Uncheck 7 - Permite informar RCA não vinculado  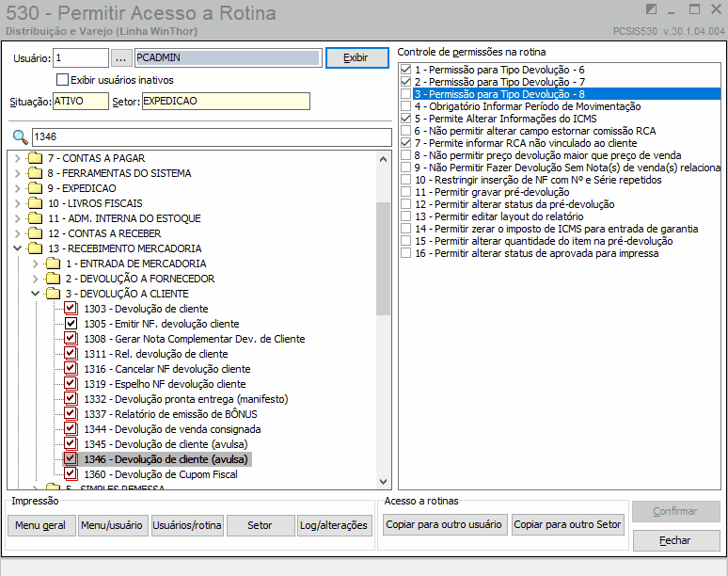point(405,143)
